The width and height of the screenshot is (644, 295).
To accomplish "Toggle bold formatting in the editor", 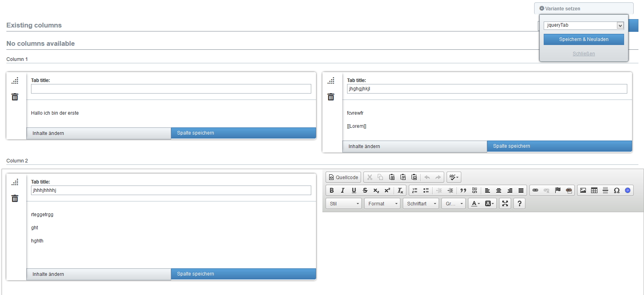I will pos(332,190).
